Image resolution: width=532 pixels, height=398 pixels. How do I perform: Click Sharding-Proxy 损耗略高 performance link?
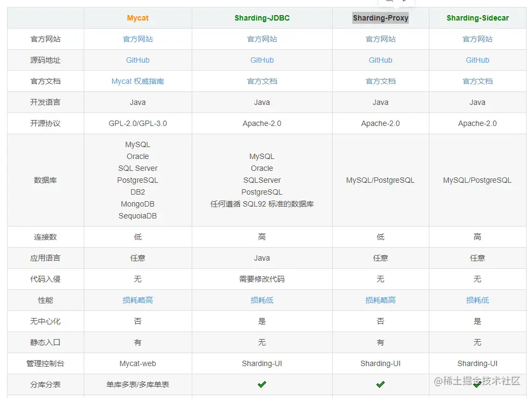380,300
